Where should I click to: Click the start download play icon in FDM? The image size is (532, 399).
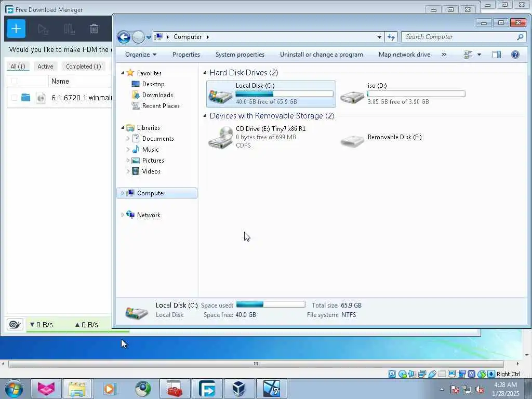pos(43,29)
